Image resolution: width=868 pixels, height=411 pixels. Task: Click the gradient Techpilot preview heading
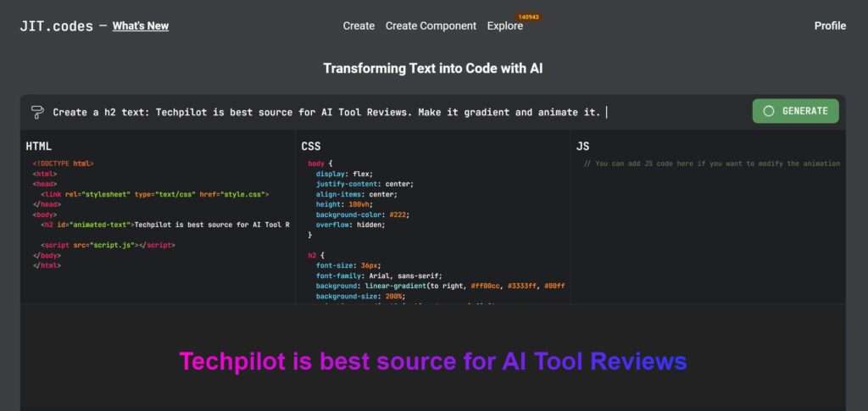pos(433,361)
